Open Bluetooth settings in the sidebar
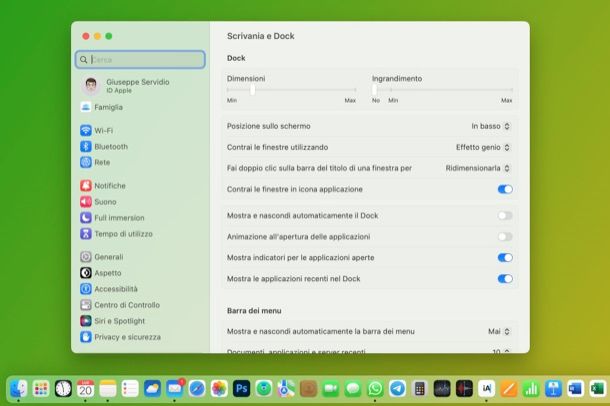 pyautogui.click(x=104, y=146)
